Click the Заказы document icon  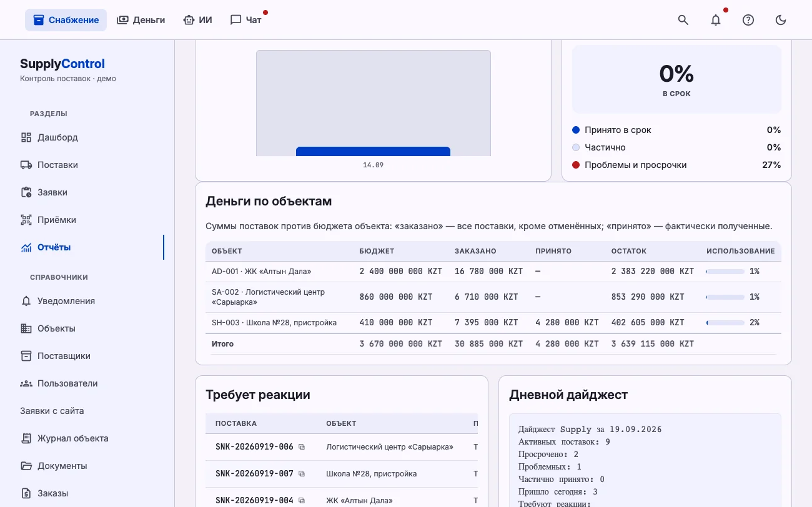[x=26, y=493]
